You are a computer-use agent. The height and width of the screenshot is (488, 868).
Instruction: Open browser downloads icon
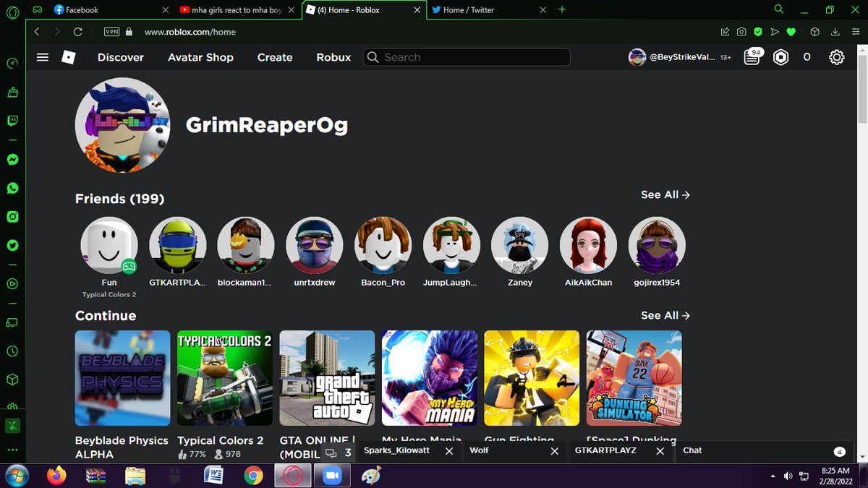[x=835, y=32]
